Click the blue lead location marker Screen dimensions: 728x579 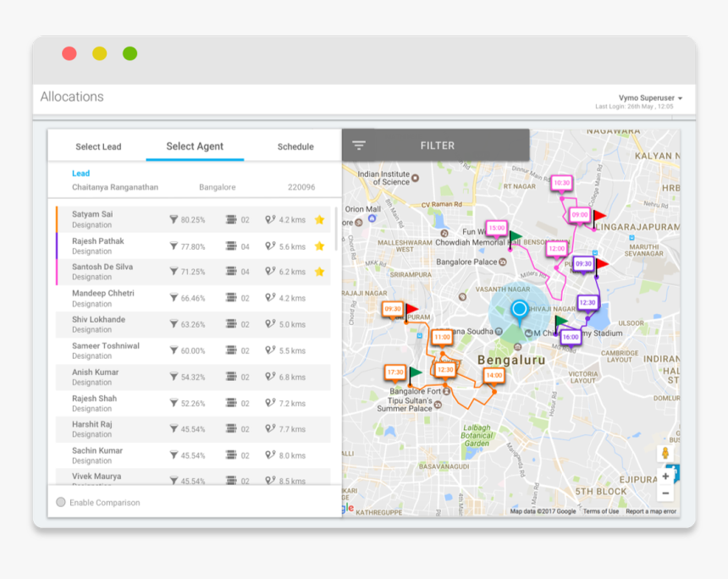pyautogui.click(x=519, y=309)
